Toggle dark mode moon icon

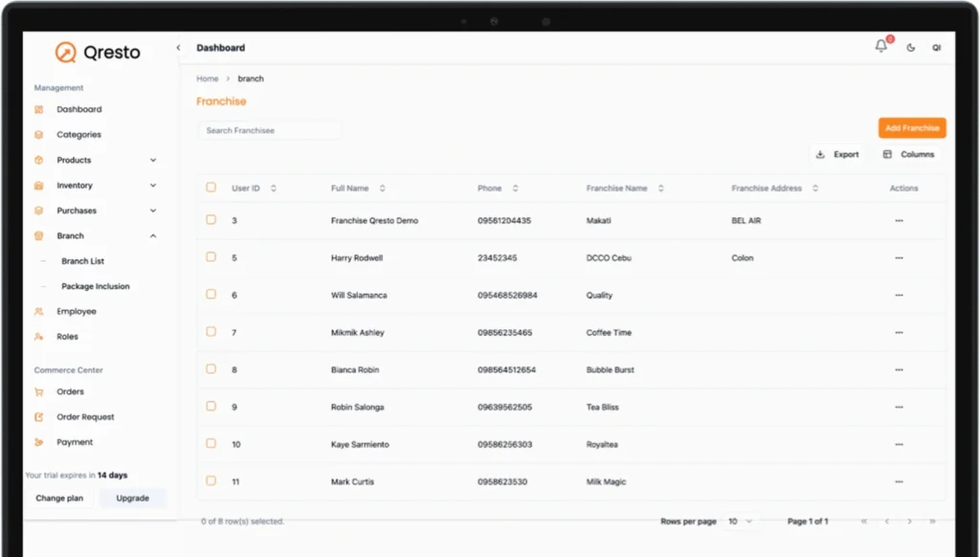pyautogui.click(x=910, y=47)
